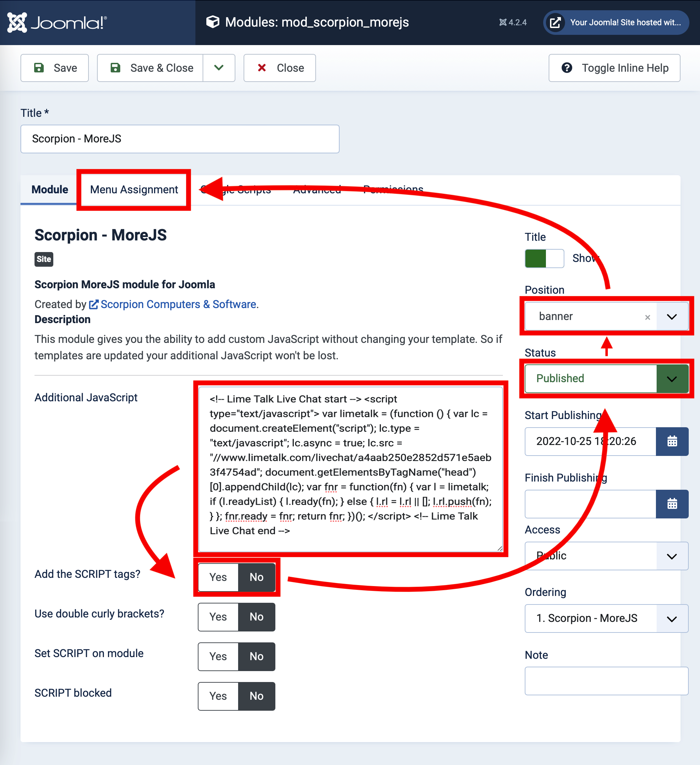Select No for SCRIPT blocked

tap(257, 696)
